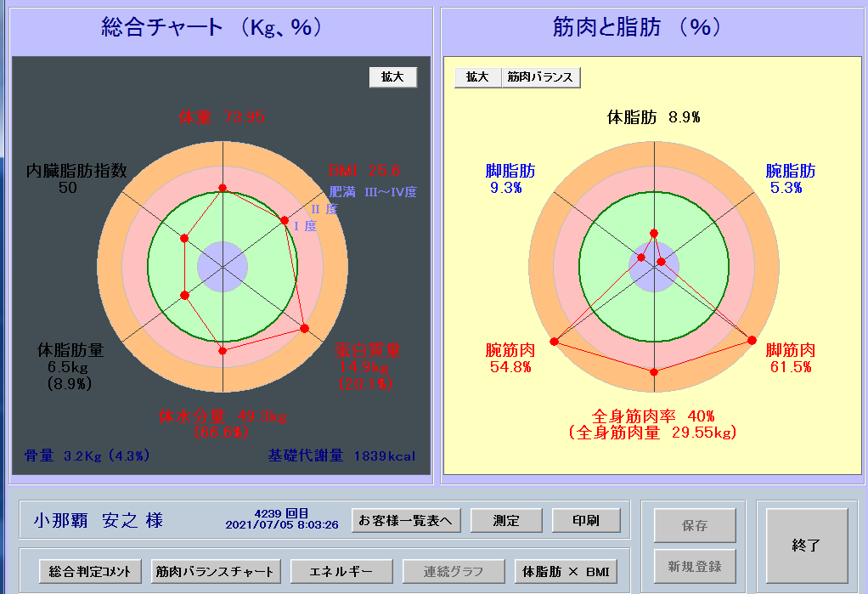Image resolution: width=868 pixels, height=594 pixels.
Task: Go to お客様一覧表へ customer list
Action: pos(407,520)
